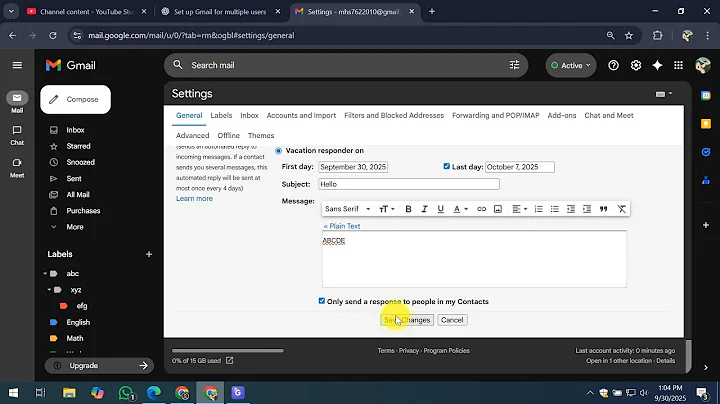
Task: Click the Save Changes button
Action: (407, 320)
